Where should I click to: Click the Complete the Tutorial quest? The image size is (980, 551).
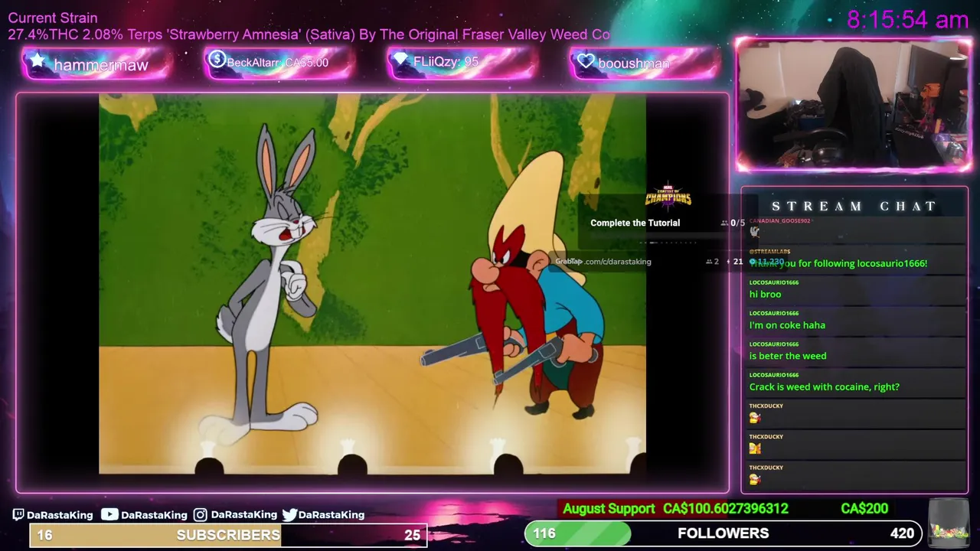[635, 223]
